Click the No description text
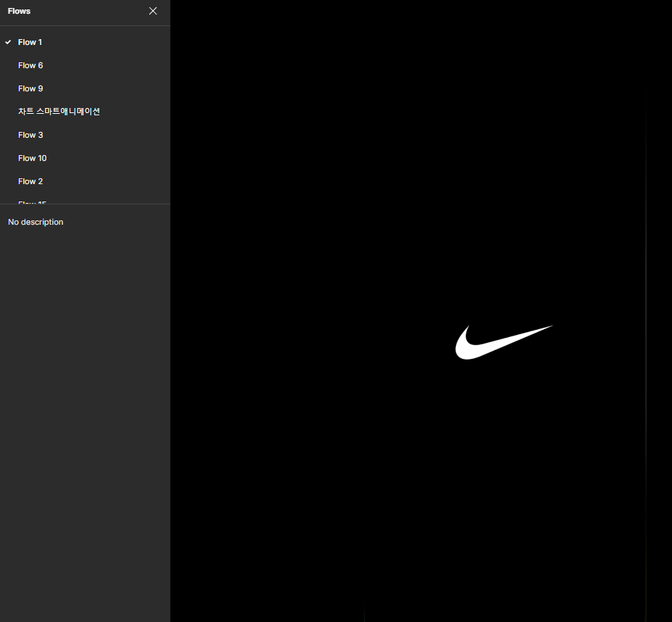This screenshot has width=672, height=622. [x=36, y=222]
